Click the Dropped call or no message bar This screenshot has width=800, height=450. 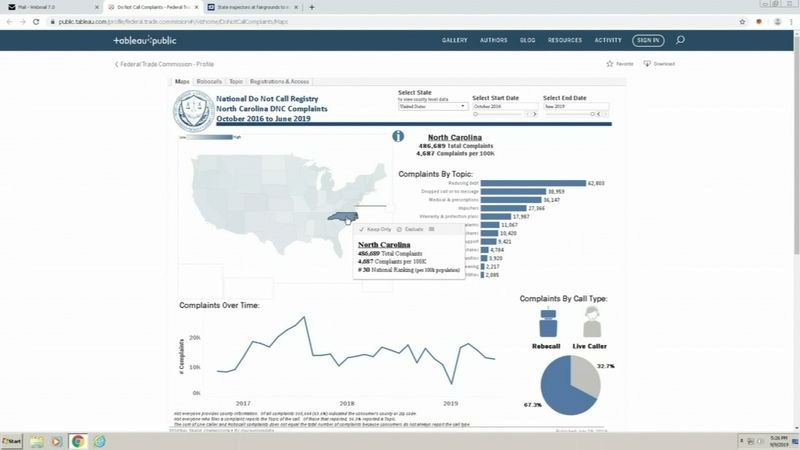point(513,192)
